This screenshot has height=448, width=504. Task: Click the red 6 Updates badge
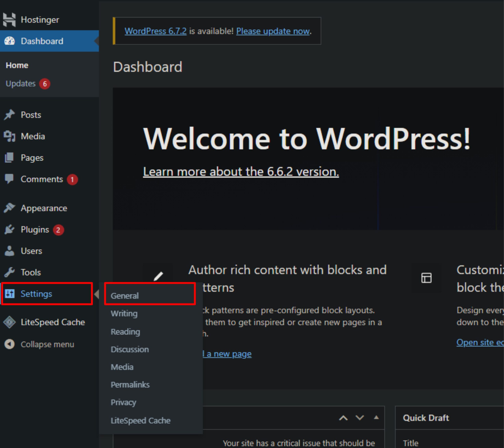point(45,84)
